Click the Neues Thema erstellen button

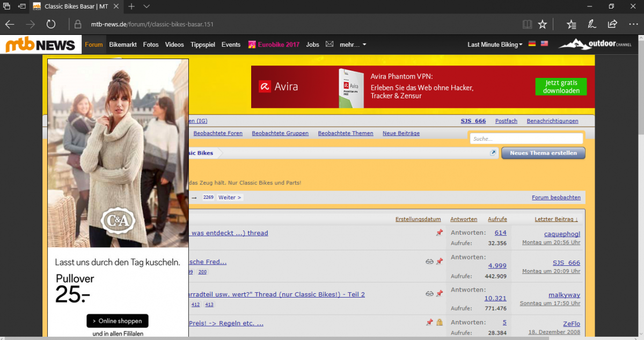pyautogui.click(x=543, y=153)
